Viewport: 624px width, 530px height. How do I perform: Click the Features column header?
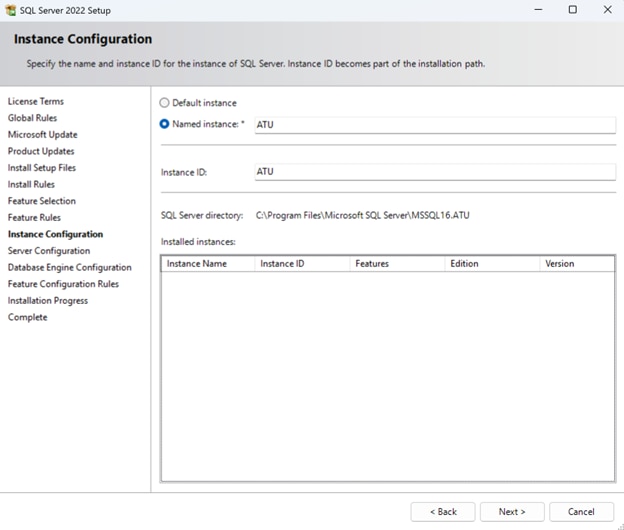coord(397,264)
